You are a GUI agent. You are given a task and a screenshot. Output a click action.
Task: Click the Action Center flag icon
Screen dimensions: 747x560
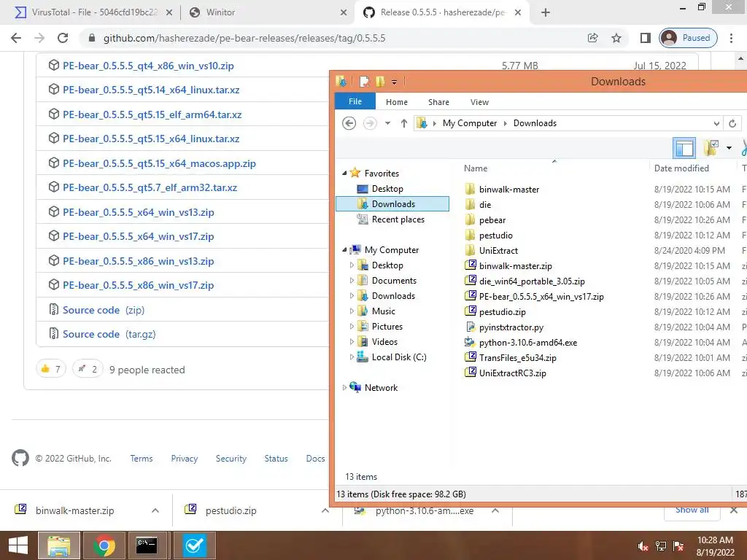[678, 546]
